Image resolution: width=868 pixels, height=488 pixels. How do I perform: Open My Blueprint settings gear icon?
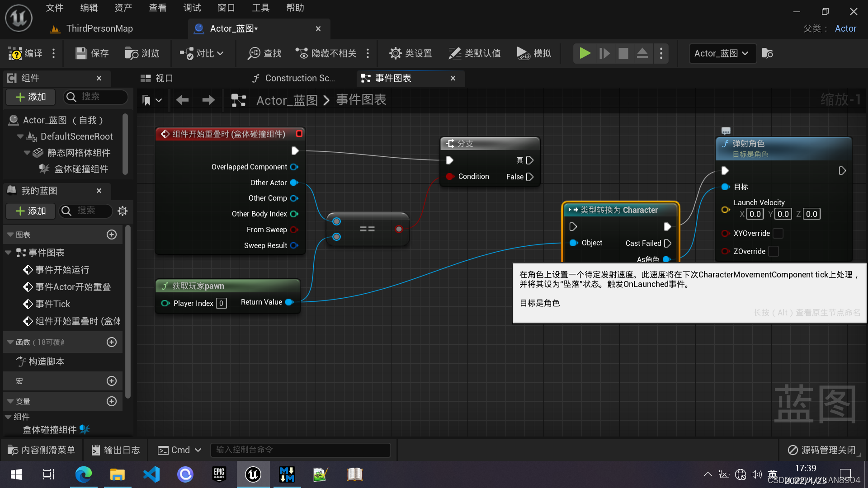tap(123, 211)
